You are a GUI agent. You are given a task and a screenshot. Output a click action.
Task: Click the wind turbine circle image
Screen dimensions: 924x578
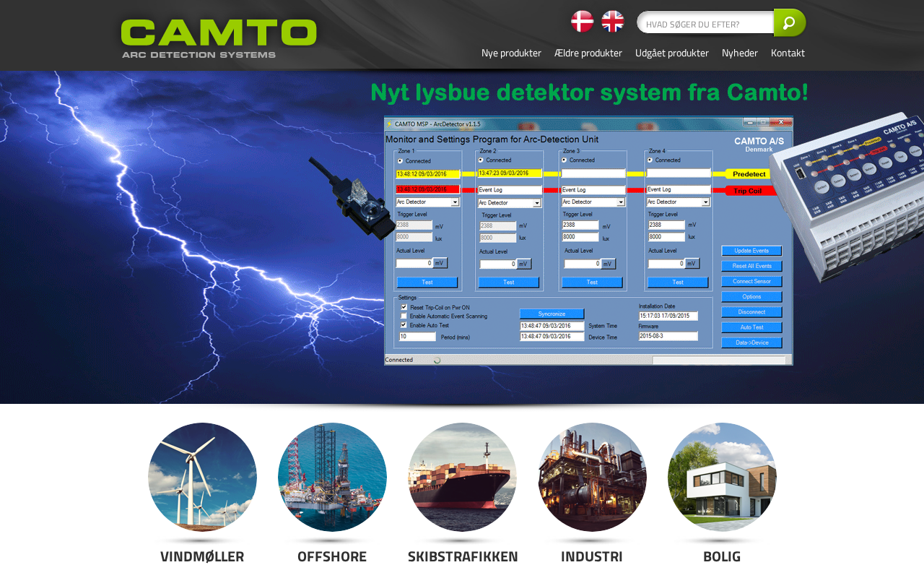click(202, 477)
